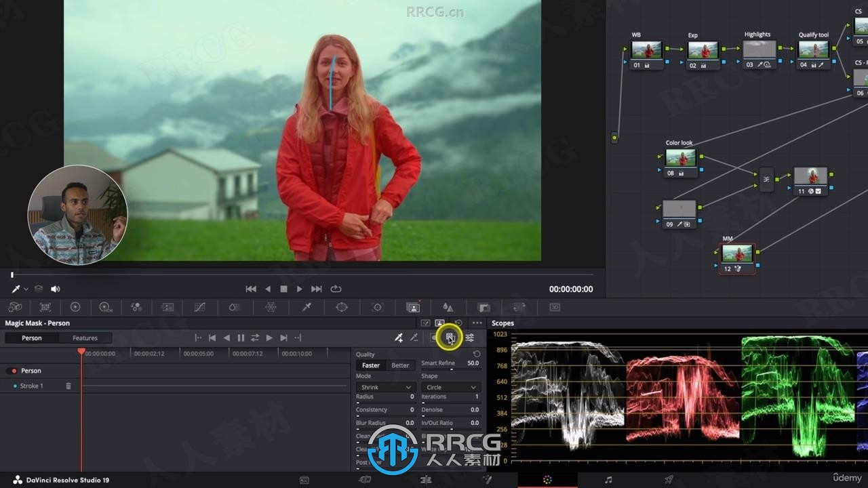Open Magic Mask settings sliders icon
The width and height of the screenshot is (868, 488).
click(469, 338)
